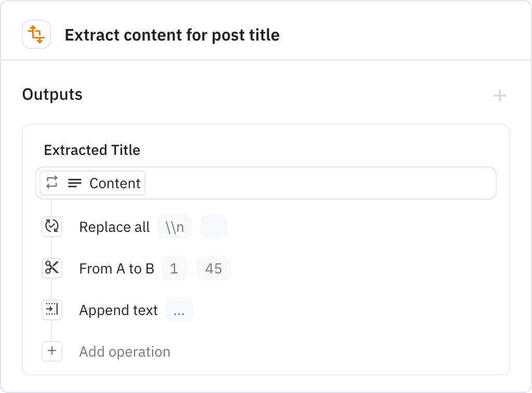Screen dimensions: 532x393
Task: Select the Replace all circular-arrows operation icon
Action: pyautogui.click(x=52, y=227)
